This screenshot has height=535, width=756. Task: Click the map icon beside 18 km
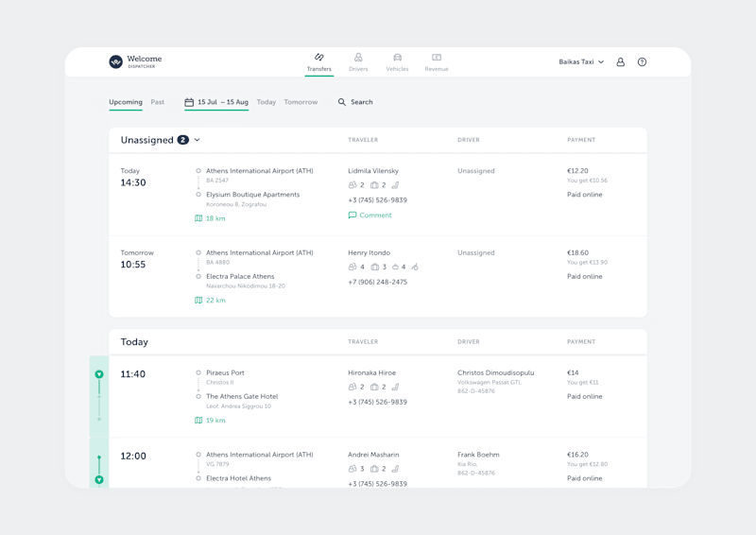click(198, 218)
